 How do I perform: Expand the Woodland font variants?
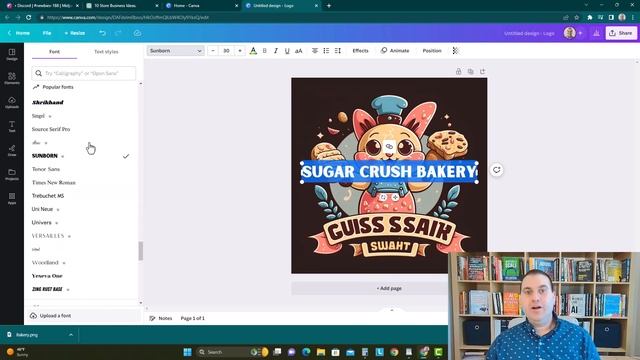64,263
